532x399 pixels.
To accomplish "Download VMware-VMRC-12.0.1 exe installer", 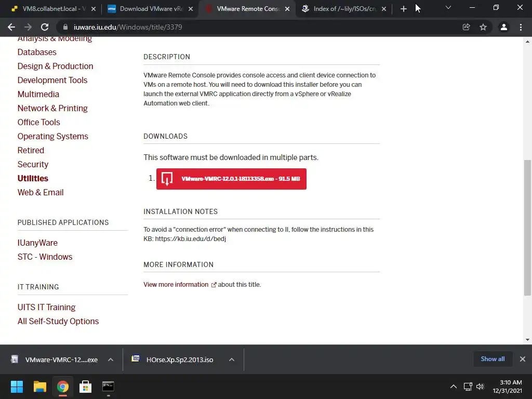I will [x=231, y=179].
